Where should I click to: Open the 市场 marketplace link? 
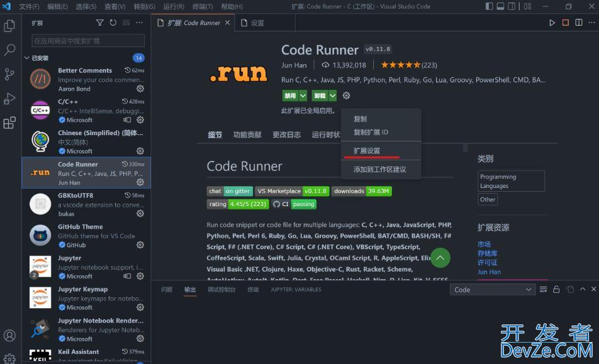(484, 244)
